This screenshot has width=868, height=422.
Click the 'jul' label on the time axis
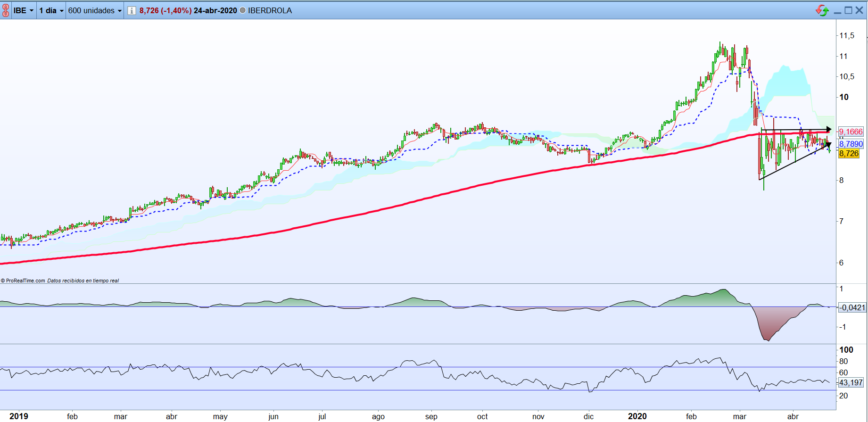pos(322,417)
